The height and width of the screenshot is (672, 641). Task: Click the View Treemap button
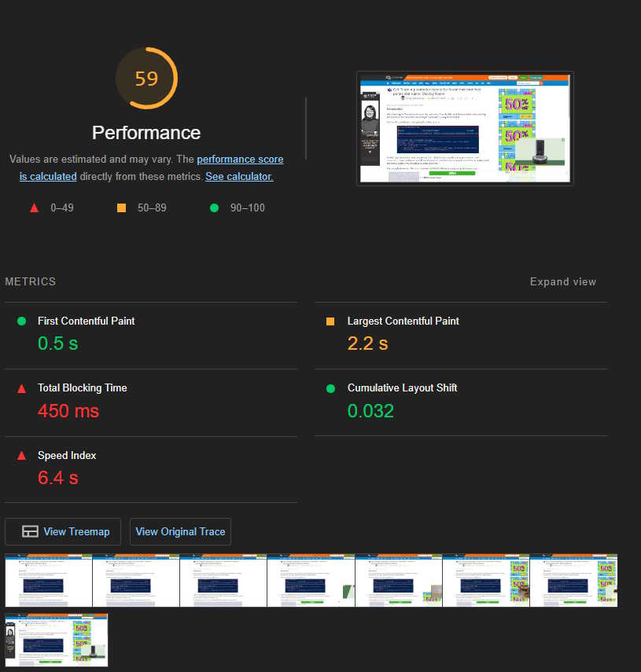[x=62, y=531]
